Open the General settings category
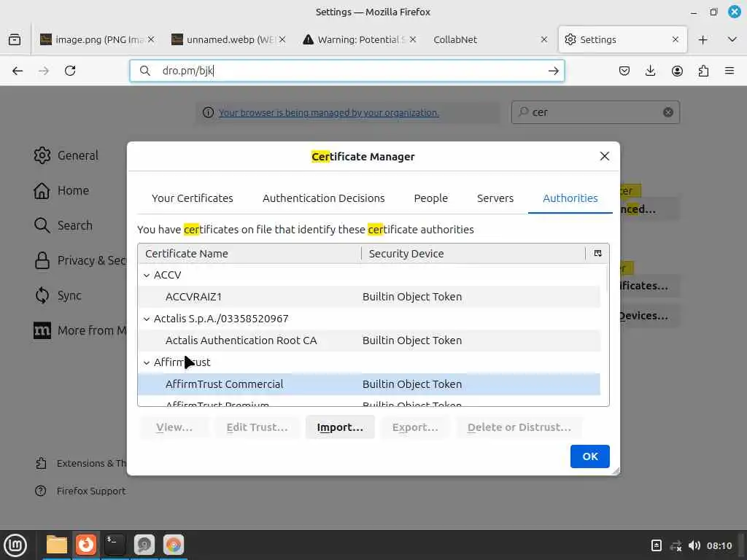This screenshot has height=560, width=747. (x=66, y=156)
